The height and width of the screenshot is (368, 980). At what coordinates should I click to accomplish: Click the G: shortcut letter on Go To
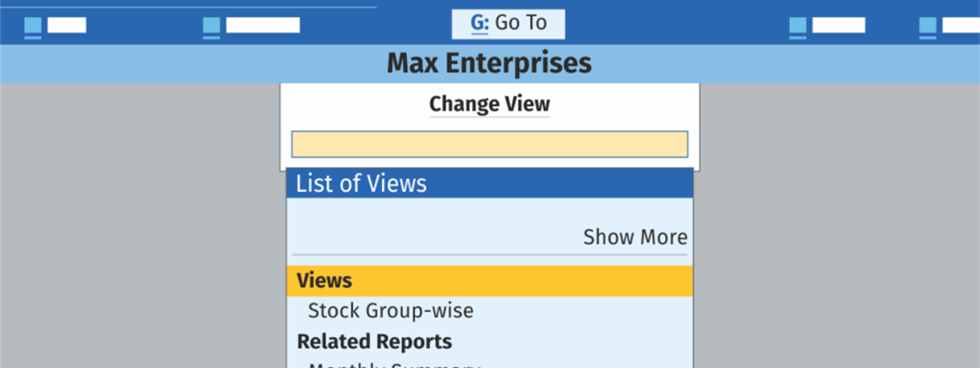(x=479, y=24)
